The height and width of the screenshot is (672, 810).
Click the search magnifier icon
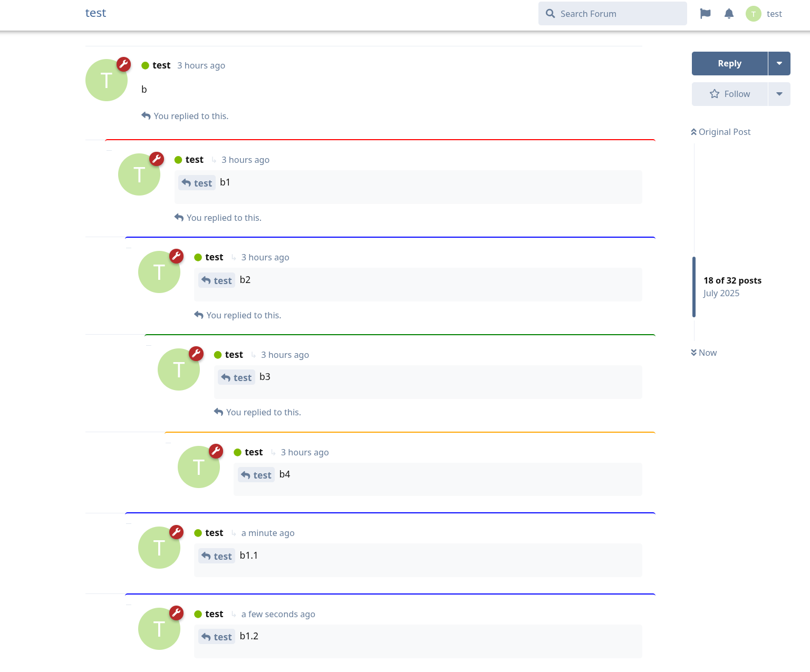[x=550, y=14]
